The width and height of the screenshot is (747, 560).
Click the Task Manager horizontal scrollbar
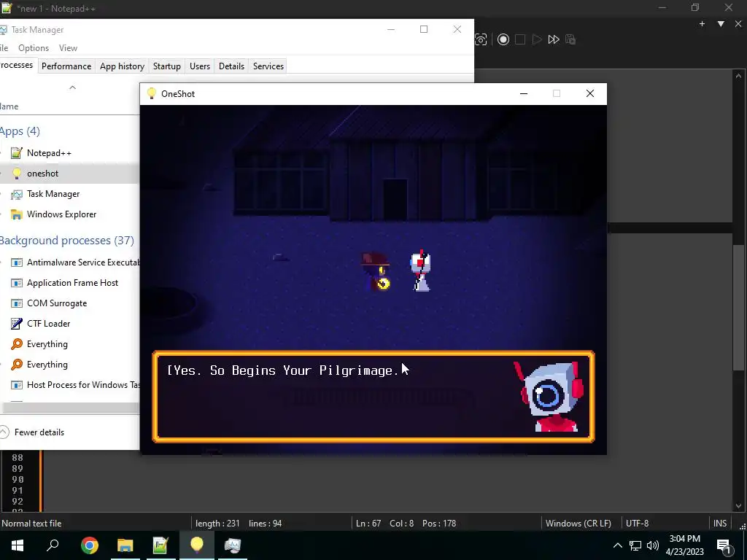point(71,408)
